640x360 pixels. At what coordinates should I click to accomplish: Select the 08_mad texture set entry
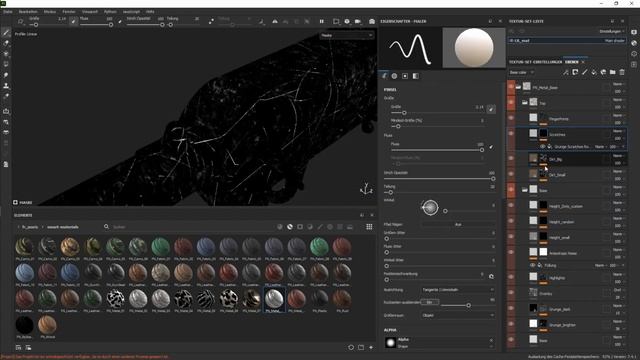point(567,40)
